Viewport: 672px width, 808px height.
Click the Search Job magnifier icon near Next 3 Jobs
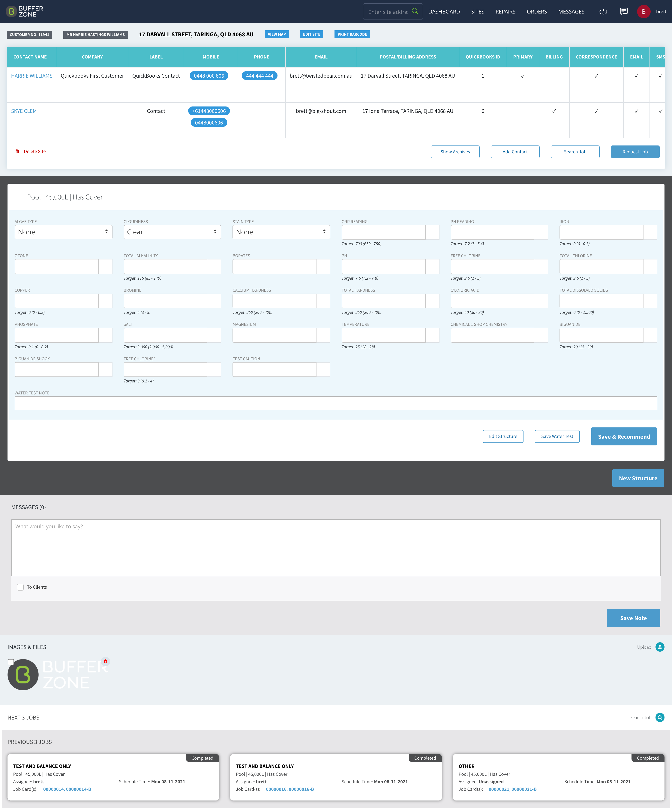660,717
